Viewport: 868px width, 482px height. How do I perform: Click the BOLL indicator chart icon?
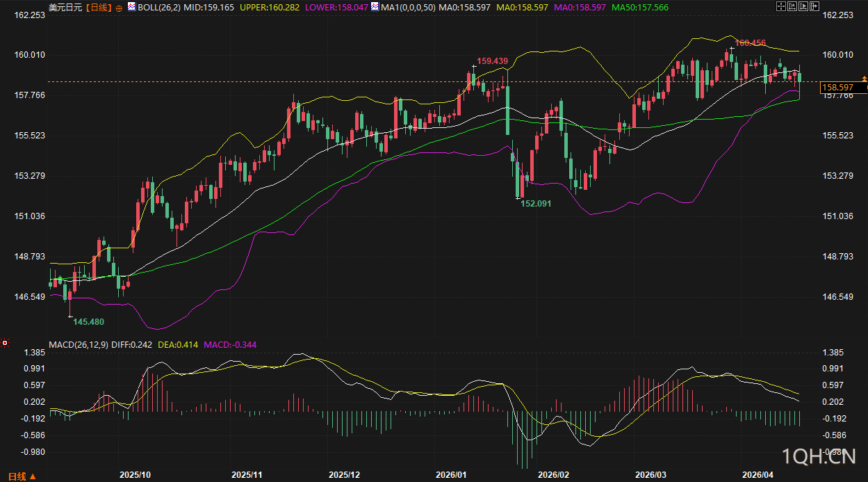pos(133,7)
